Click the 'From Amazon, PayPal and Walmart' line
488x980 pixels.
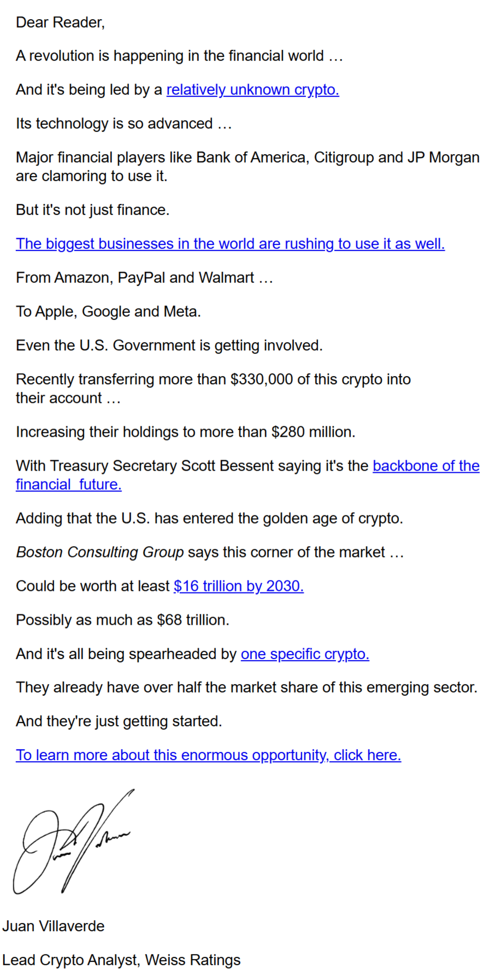point(144,278)
